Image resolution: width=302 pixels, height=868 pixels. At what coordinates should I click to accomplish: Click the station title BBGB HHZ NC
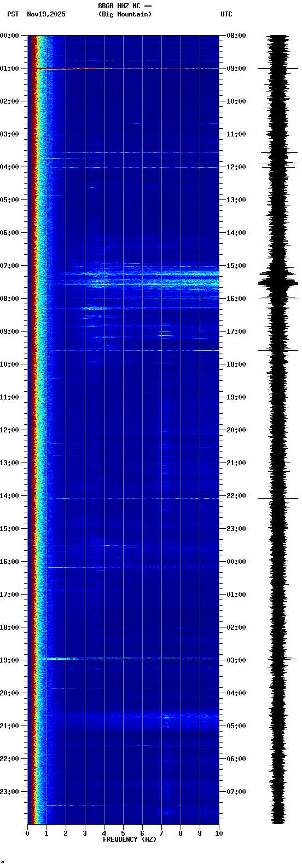[119, 6]
